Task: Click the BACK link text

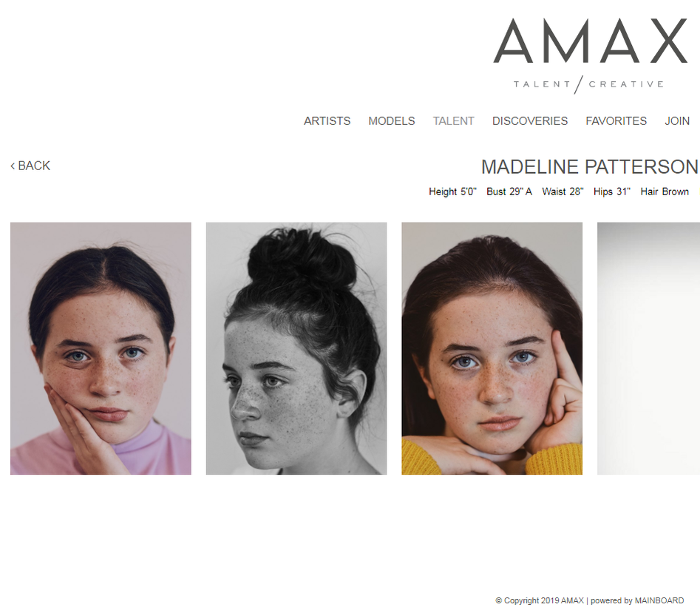Action: [x=34, y=166]
